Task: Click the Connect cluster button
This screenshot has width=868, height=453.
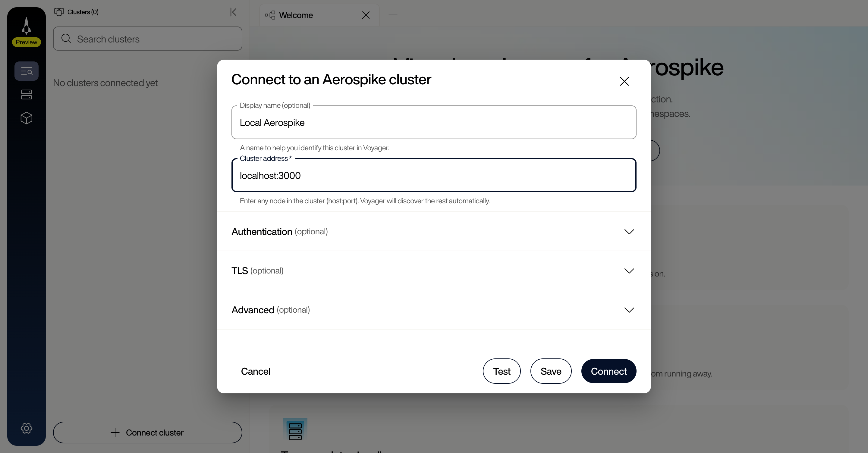Action: tap(148, 433)
